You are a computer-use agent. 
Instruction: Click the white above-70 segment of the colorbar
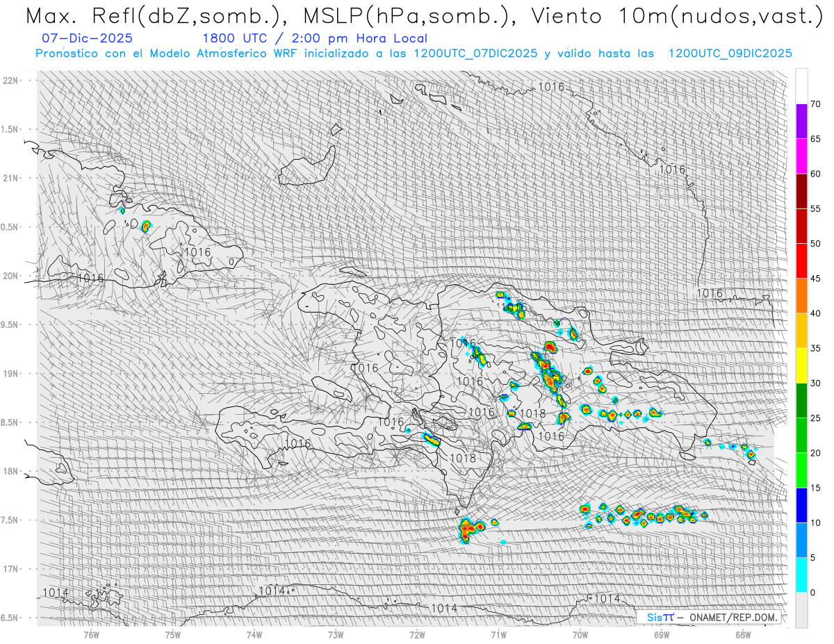tap(801, 86)
